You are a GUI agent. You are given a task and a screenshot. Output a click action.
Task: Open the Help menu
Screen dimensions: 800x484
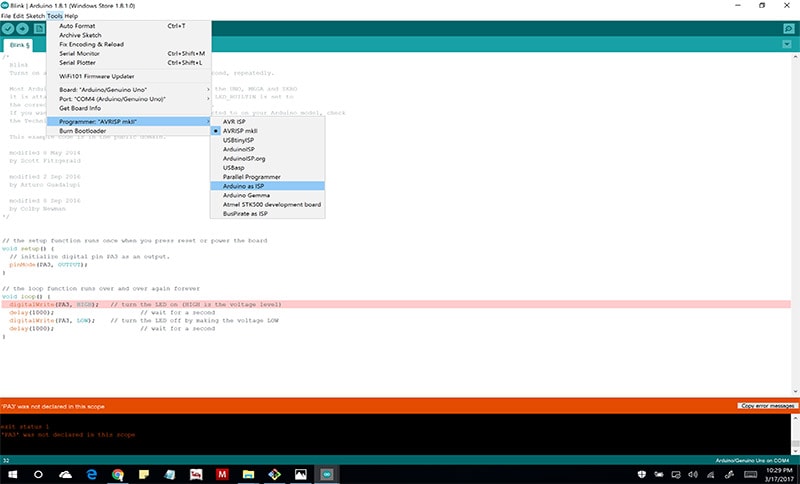pyautogui.click(x=71, y=16)
